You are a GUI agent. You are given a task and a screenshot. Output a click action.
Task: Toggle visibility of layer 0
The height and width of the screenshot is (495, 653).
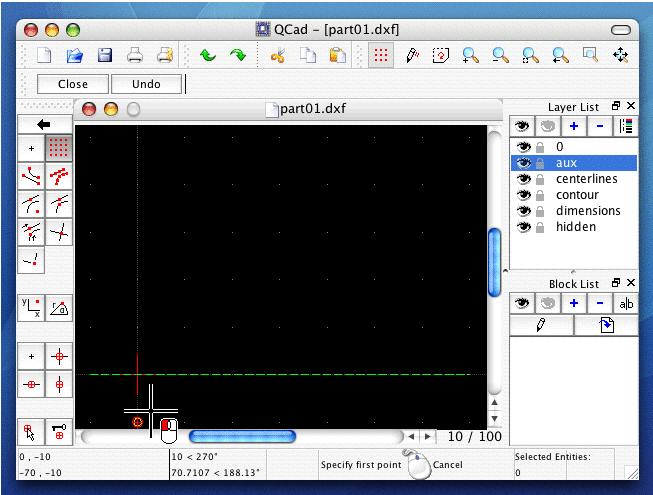(x=523, y=147)
